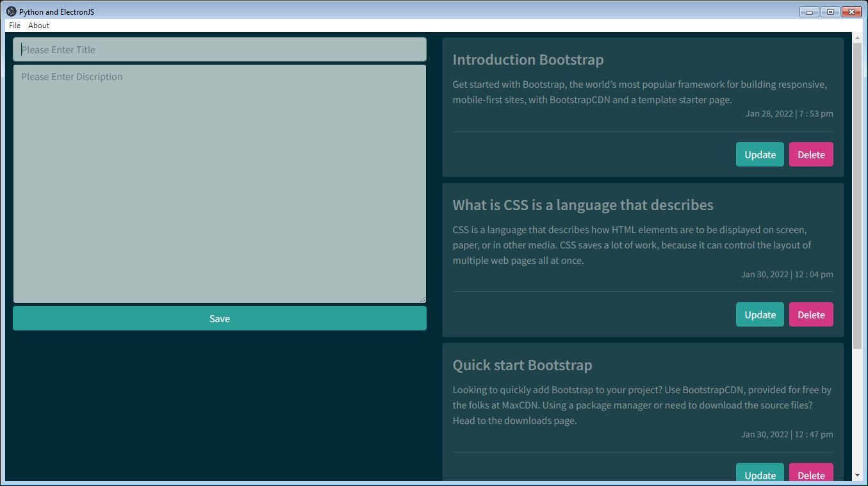Click the scrollbar up arrow
The image size is (868, 486).
pos(858,38)
